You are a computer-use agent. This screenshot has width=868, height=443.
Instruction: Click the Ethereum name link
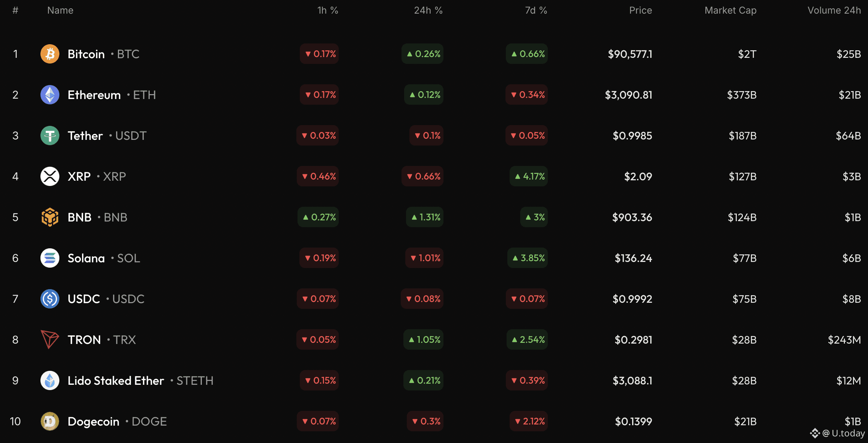94,94
